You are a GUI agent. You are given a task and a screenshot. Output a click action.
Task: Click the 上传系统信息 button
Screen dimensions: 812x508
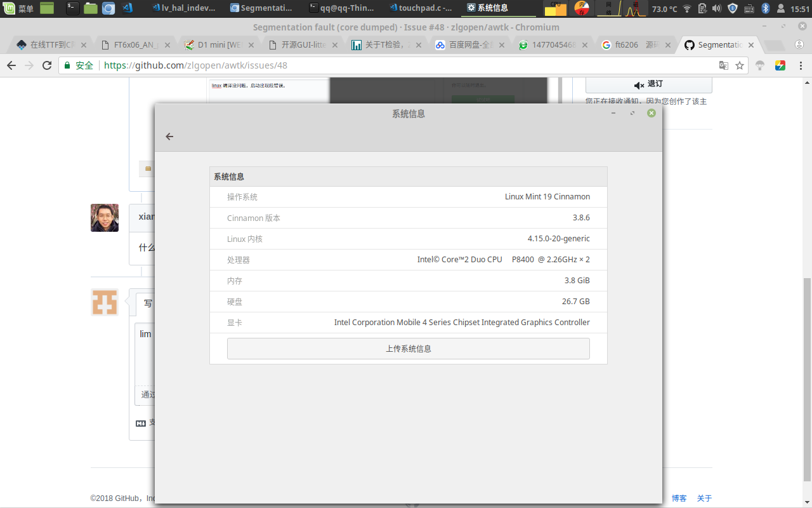click(408, 348)
